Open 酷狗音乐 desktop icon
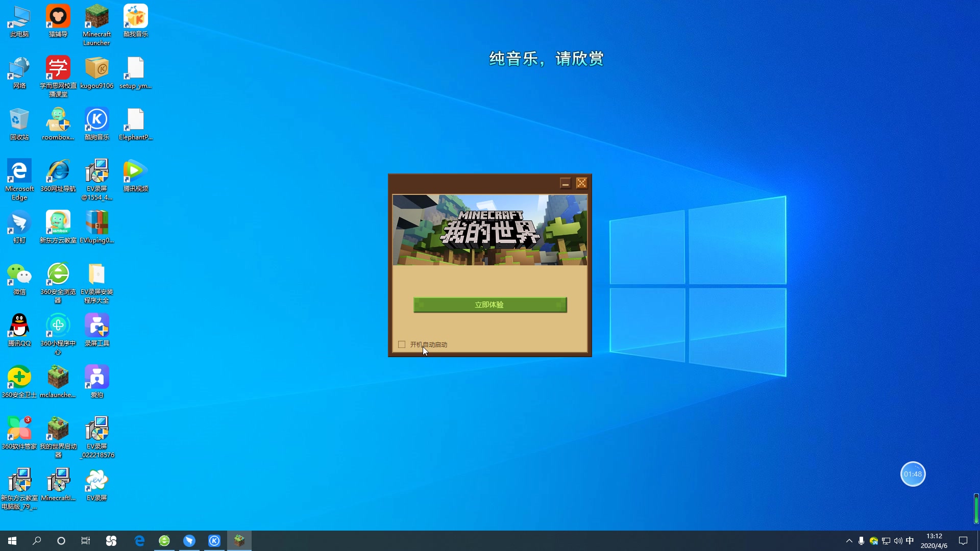This screenshot has width=980, height=551. tap(97, 124)
